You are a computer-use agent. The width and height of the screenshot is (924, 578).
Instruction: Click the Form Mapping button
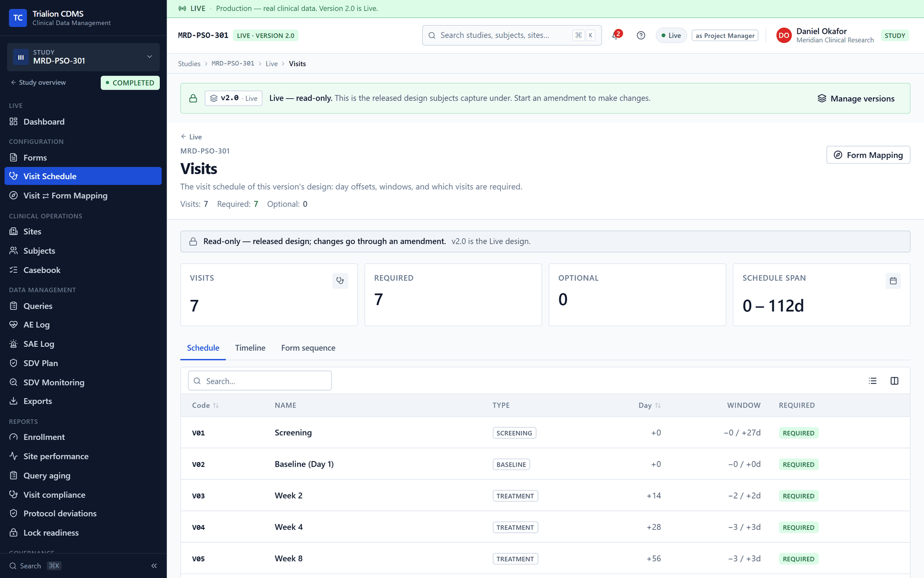tap(868, 155)
